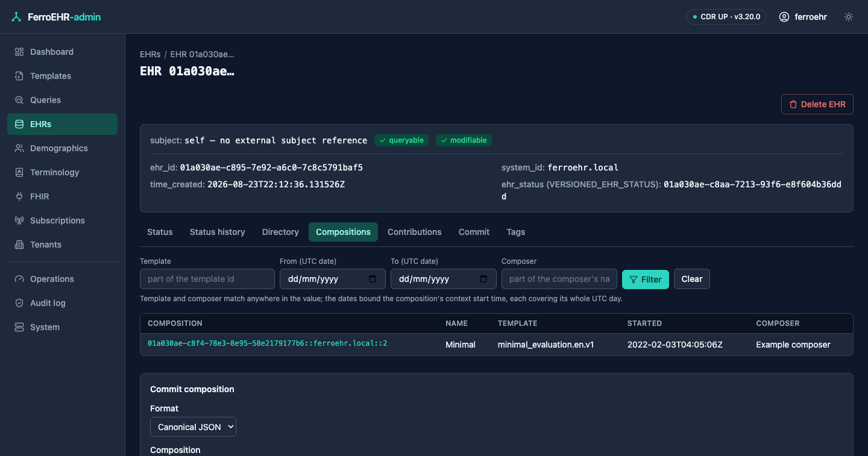The image size is (868, 456).
Task: Click the Minimal name cell
Action: 461,345
